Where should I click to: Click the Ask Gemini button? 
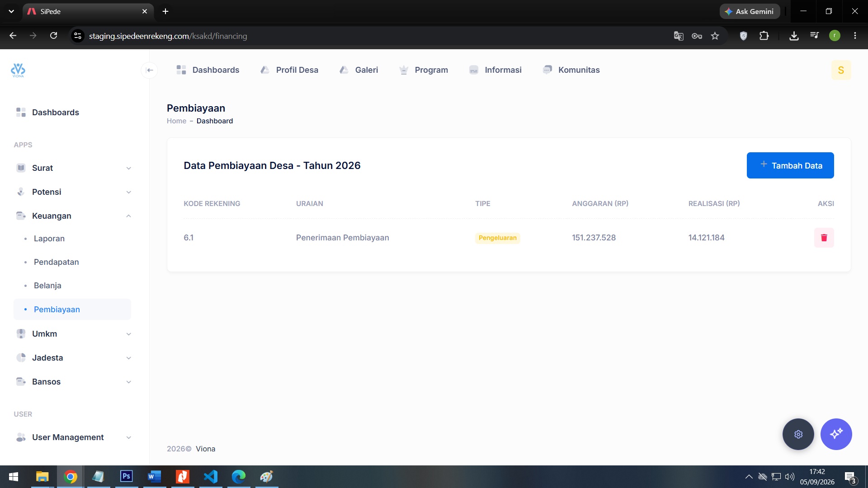coord(750,11)
